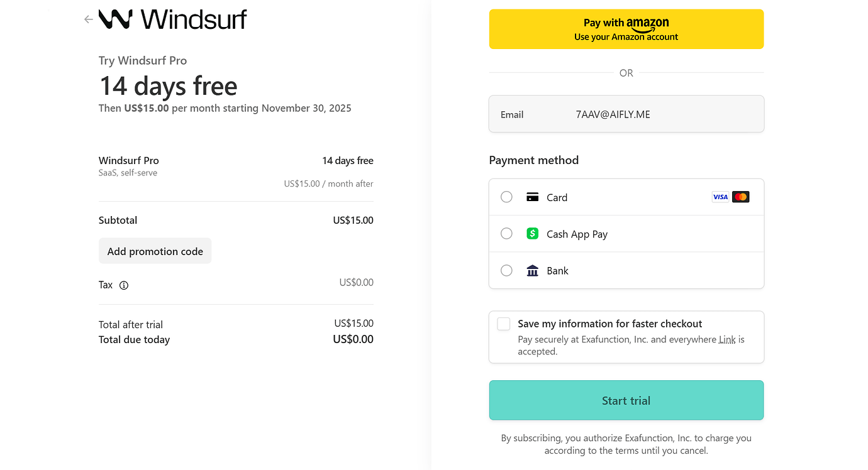868x470 pixels.
Task: Choose the Cash App Pay label
Action: point(577,234)
